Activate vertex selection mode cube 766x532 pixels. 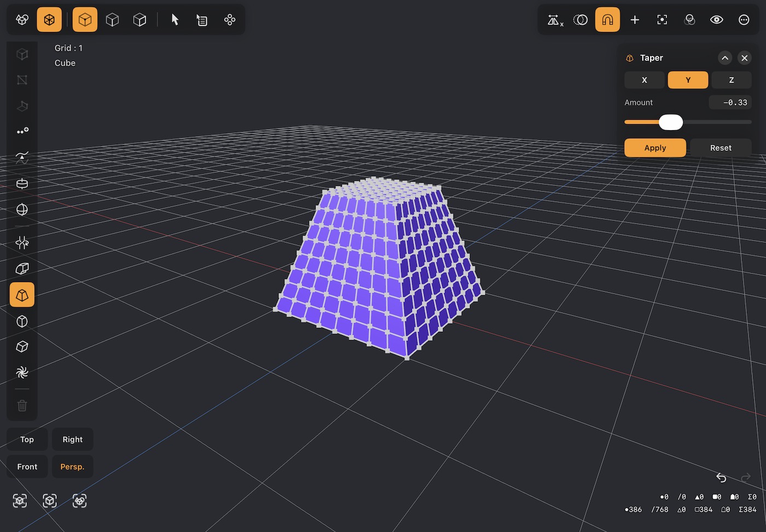85,20
